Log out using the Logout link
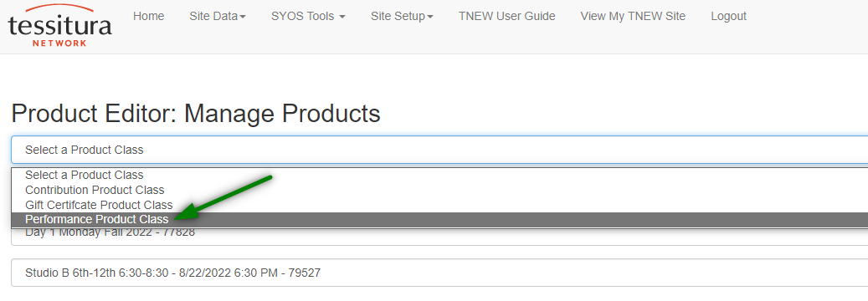868x301 pixels. (728, 17)
